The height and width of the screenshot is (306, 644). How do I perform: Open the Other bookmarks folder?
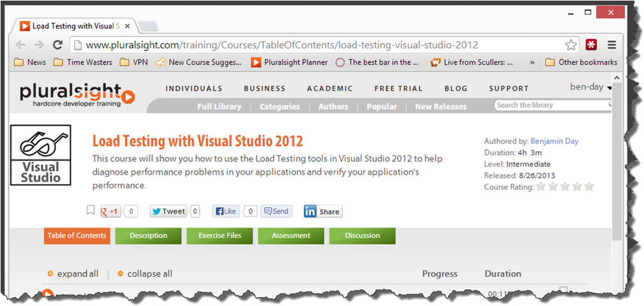click(x=581, y=62)
